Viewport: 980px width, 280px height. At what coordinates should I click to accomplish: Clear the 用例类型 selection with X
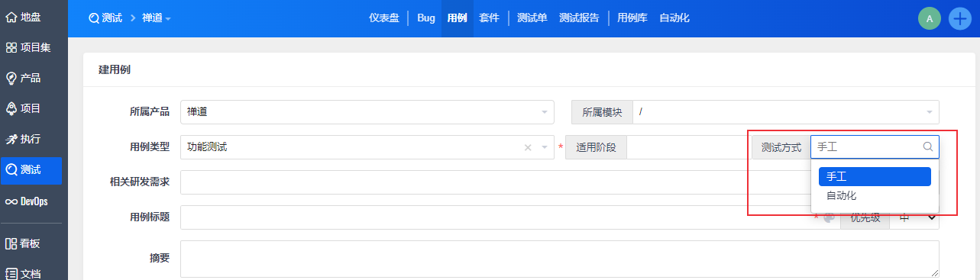[528, 148]
